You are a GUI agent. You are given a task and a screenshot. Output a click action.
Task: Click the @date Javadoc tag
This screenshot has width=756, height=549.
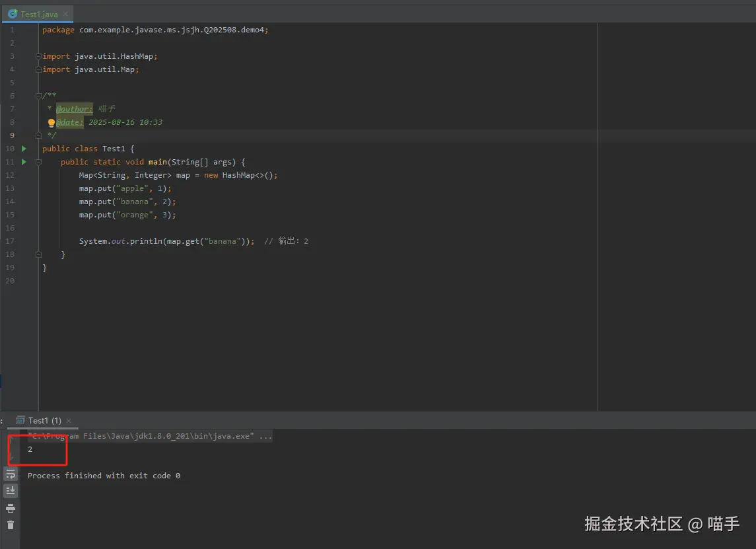tap(70, 122)
